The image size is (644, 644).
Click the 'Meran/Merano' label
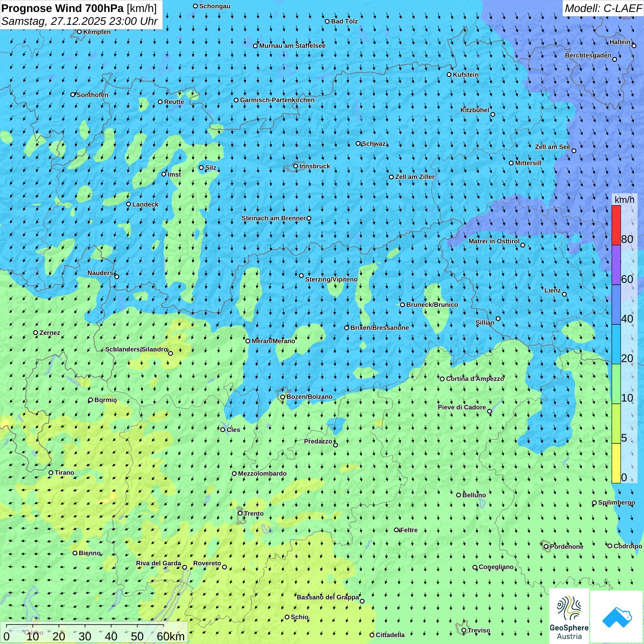[273, 341]
